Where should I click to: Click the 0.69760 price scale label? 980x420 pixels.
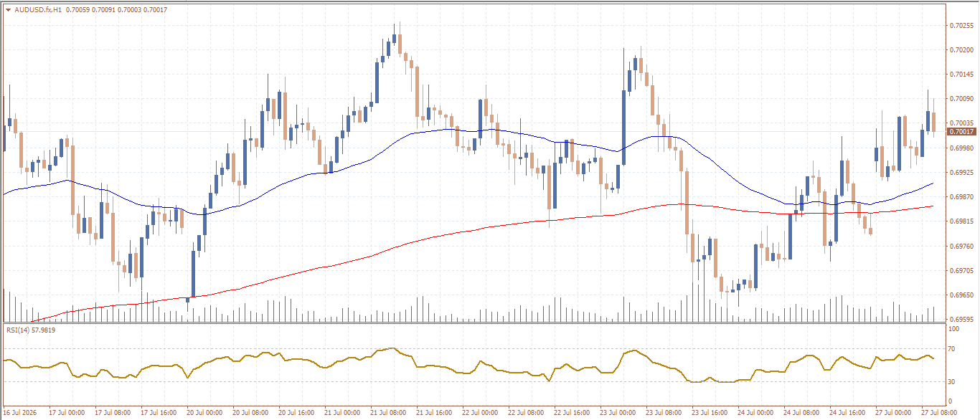(x=961, y=246)
